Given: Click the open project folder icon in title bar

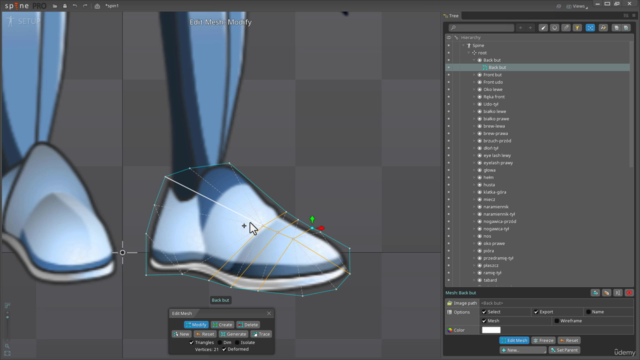Looking at the screenshot, I should coord(55,6).
